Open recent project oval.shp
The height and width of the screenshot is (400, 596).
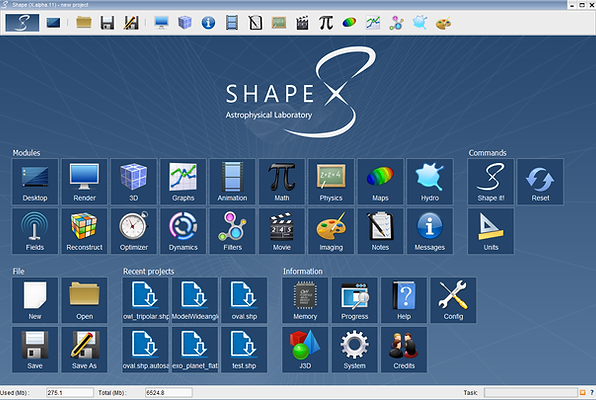[x=244, y=300]
